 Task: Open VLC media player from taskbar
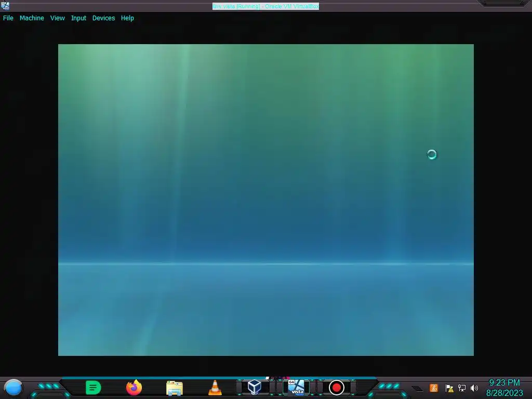(215, 388)
